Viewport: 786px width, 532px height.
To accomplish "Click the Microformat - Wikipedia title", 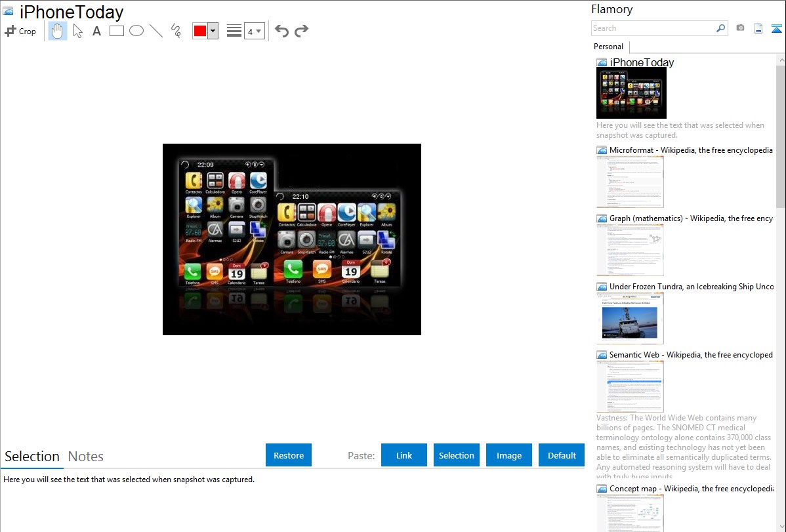I will (x=691, y=150).
